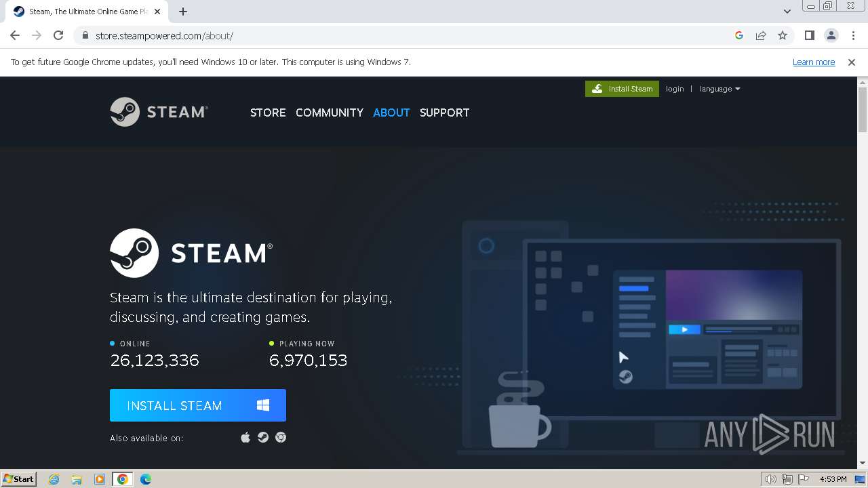Expand the tab search chevron
The image size is (868, 488).
coord(787,12)
